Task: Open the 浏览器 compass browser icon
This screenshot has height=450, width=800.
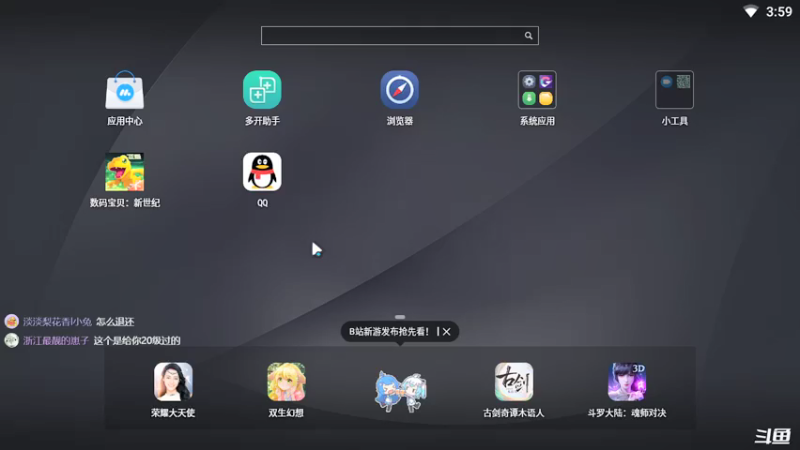Action: click(x=399, y=90)
